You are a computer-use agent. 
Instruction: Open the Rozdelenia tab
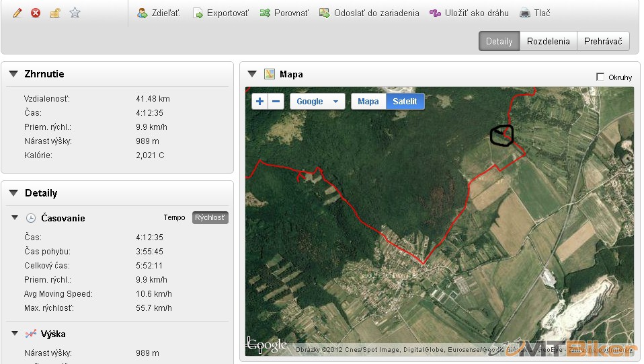tap(549, 41)
